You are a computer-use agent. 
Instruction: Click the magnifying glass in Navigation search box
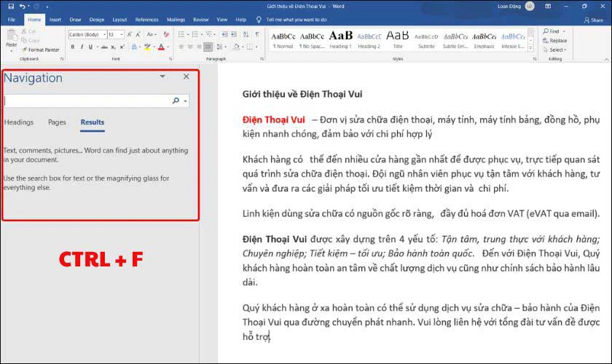[176, 100]
